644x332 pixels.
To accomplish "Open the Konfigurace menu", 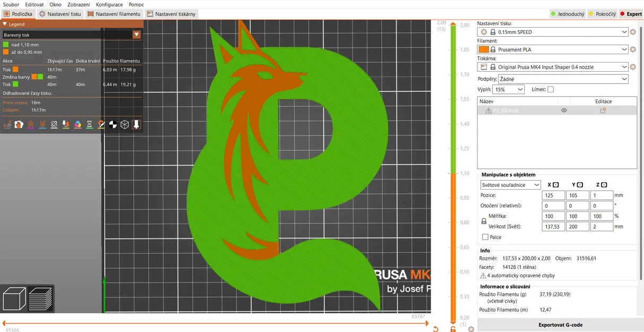I will tap(110, 4).
